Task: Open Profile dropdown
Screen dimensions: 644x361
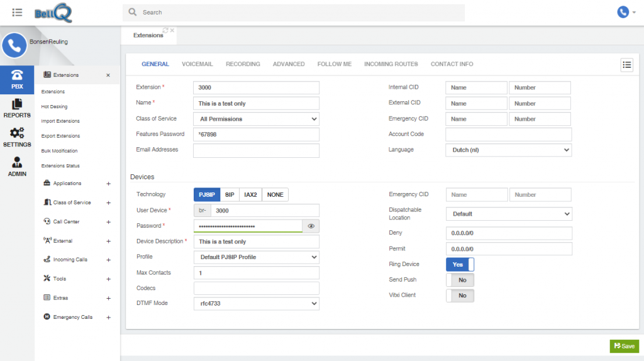Action: pyautogui.click(x=257, y=257)
